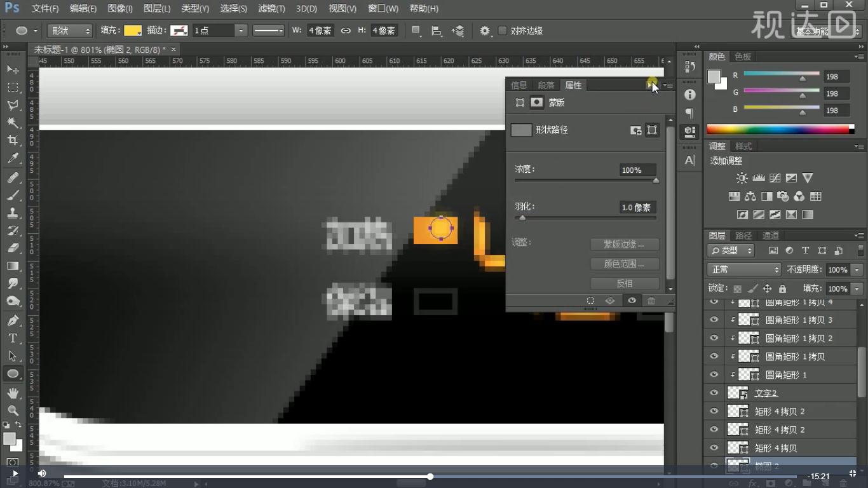The width and height of the screenshot is (868, 488).
Task: Hide the 矩形 4 拷贝 layer
Action: [x=714, y=448]
